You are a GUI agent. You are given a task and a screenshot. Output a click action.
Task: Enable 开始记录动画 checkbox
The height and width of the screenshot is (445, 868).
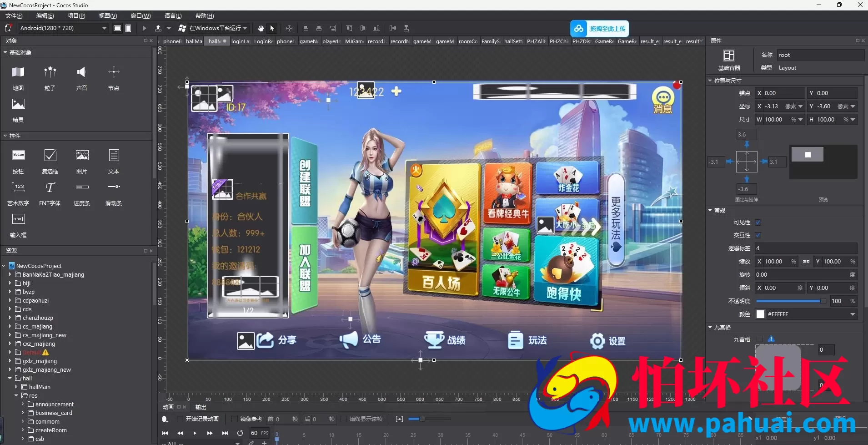pyautogui.click(x=180, y=419)
